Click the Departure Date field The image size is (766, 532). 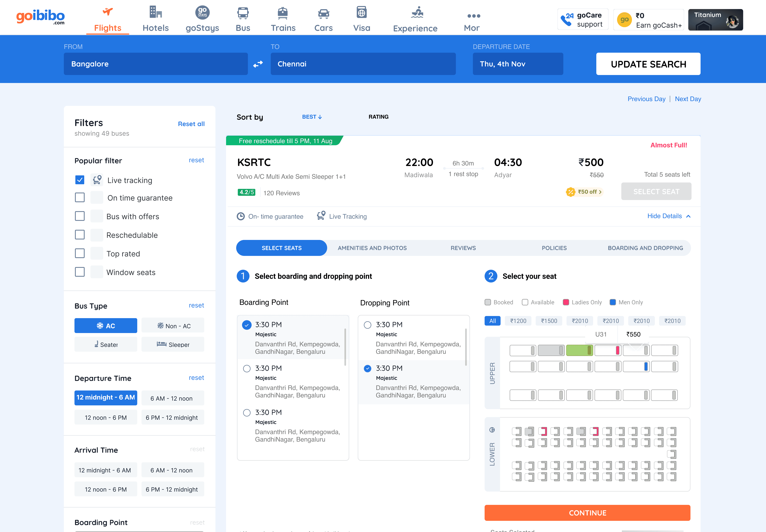(518, 64)
